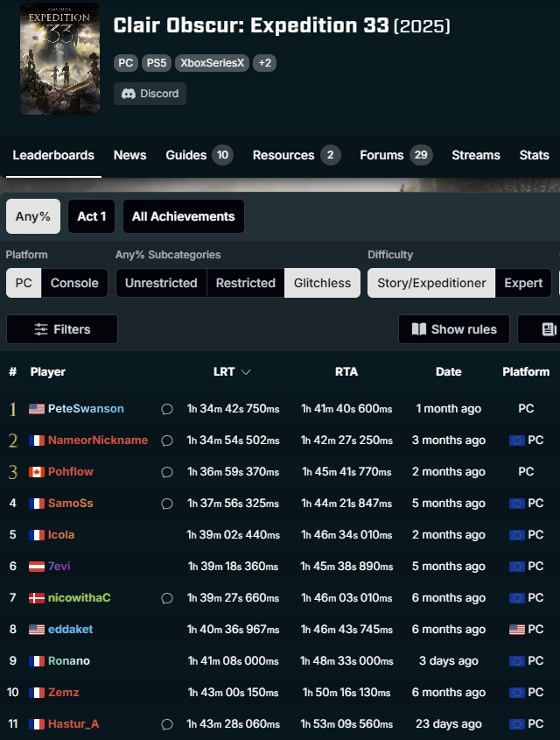Image resolution: width=560 pixels, height=740 pixels.
Task: Click the French flag next to Icola
Action: pyautogui.click(x=37, y=535)
